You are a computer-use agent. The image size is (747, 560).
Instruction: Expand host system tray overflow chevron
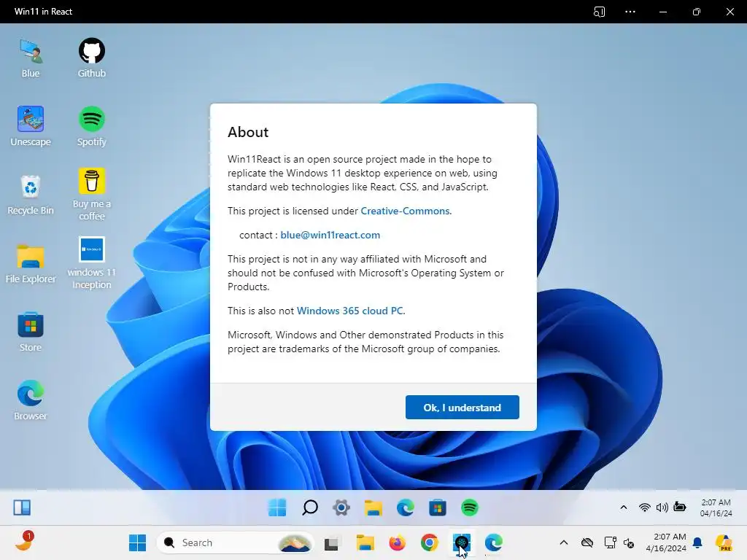[564, 542]
